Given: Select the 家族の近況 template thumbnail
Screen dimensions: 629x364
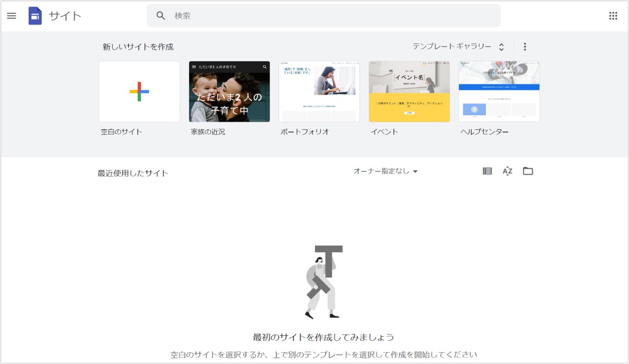Looking at the screenshot, I should (x=229, y=92).
